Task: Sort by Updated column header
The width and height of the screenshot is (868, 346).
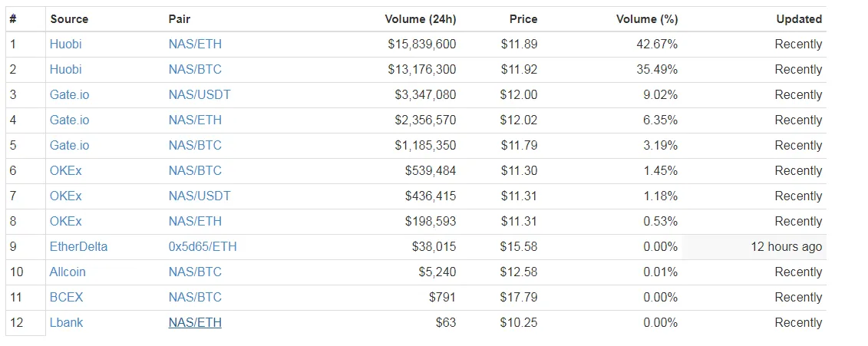Action: tap(799, 19)
